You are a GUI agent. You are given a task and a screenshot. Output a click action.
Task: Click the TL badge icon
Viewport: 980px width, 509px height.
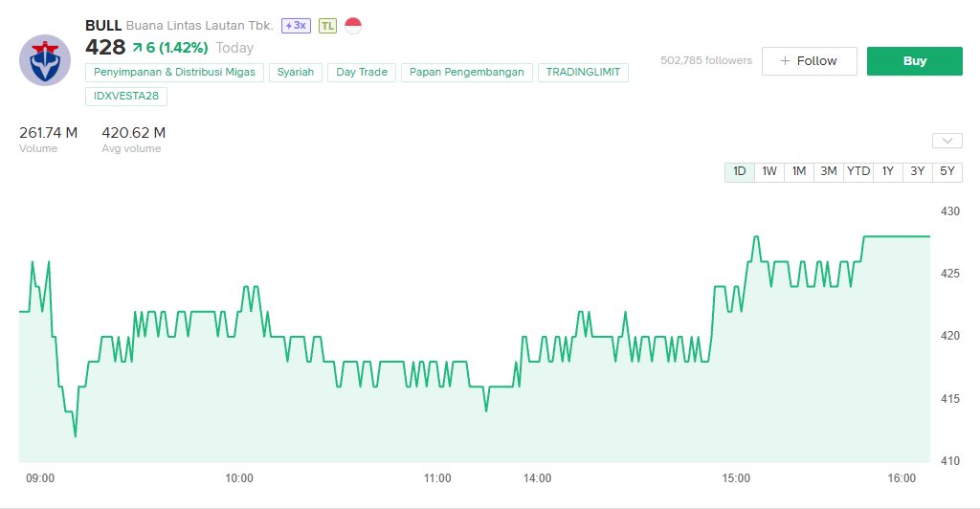coord(327,26)
